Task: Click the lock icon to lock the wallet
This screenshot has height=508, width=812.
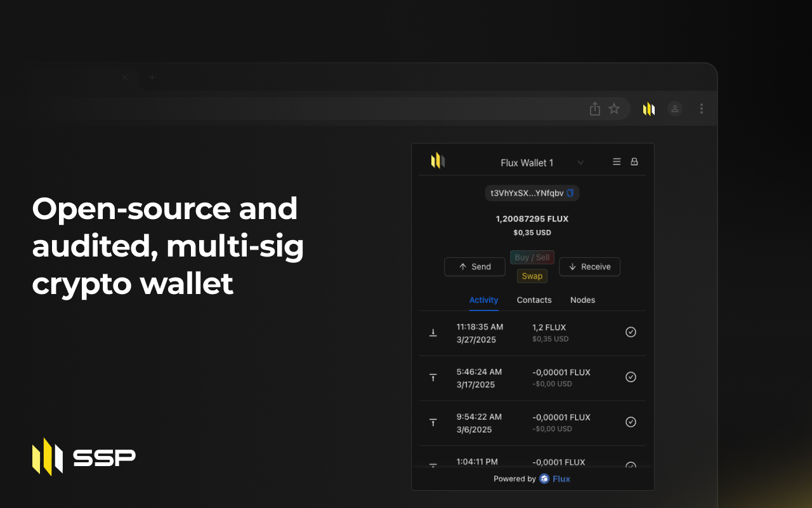Action: coord(634,161)
